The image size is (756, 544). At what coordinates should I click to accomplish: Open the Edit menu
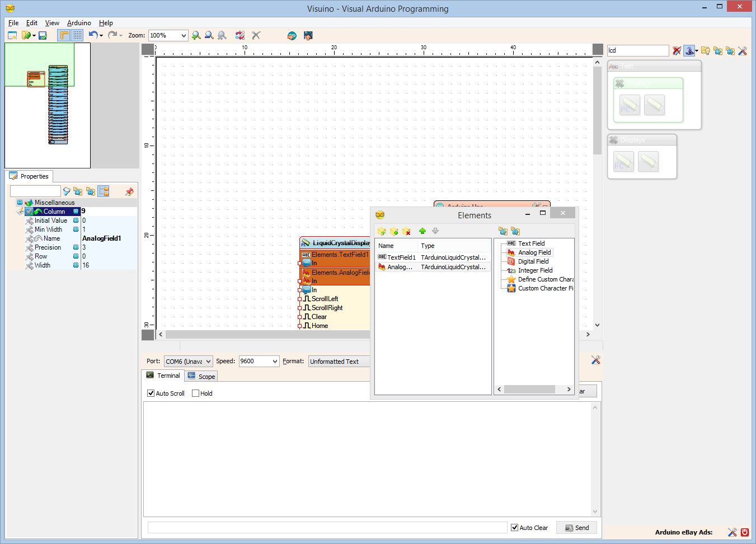pyautogui.click(x=32, y=23)
